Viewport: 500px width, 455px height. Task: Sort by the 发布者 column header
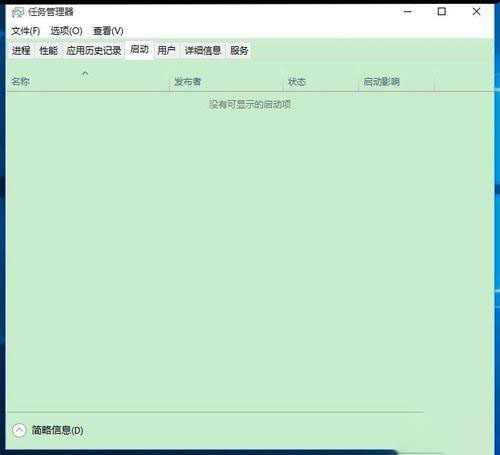coord(226,81)
